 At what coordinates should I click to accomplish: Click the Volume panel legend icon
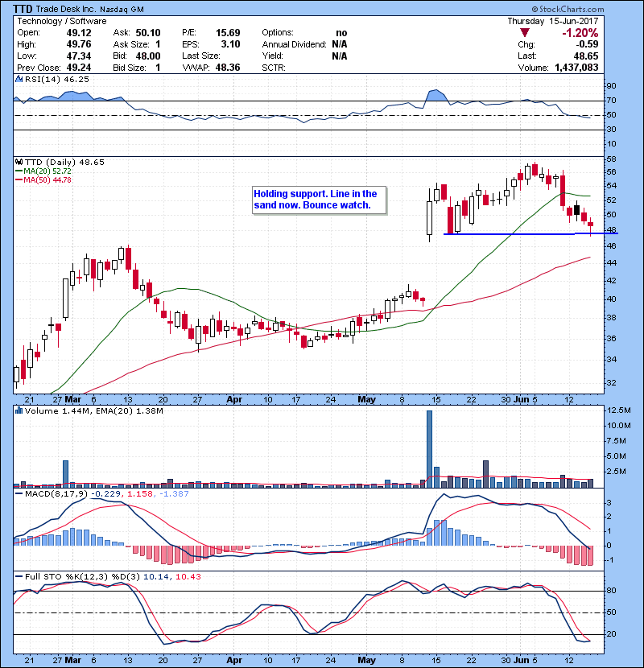tap(17, 411)
